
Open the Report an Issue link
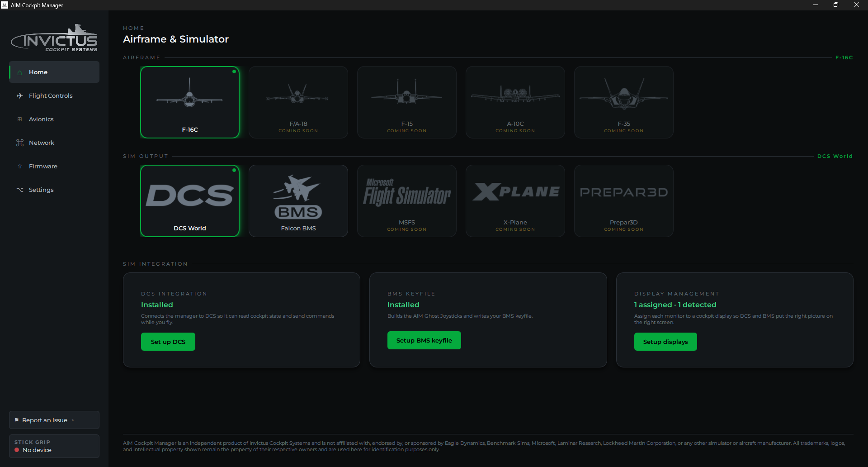coord(54,420)
